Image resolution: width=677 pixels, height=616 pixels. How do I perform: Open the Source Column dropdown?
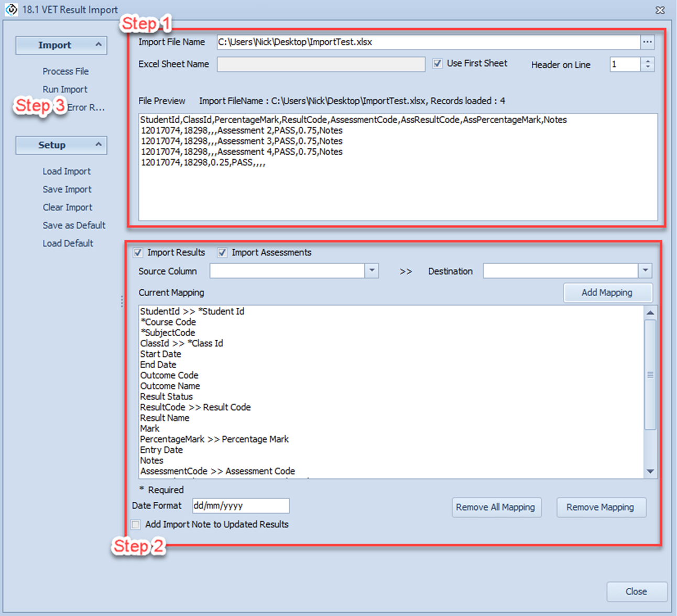click(x=372, y=271)
